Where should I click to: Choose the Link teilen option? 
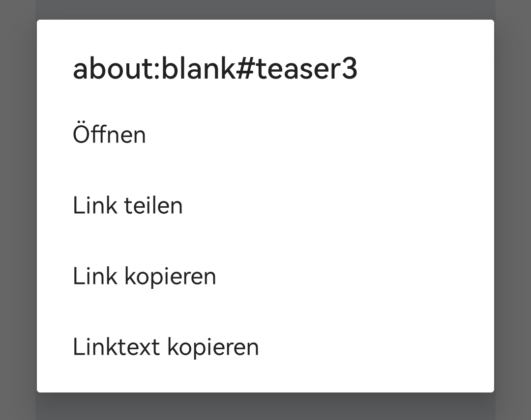pos(128,205)
